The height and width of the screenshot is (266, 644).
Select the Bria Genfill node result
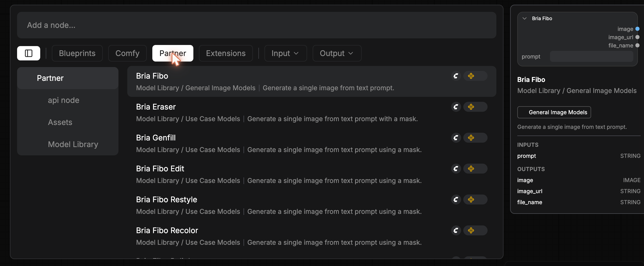(312, 143)
